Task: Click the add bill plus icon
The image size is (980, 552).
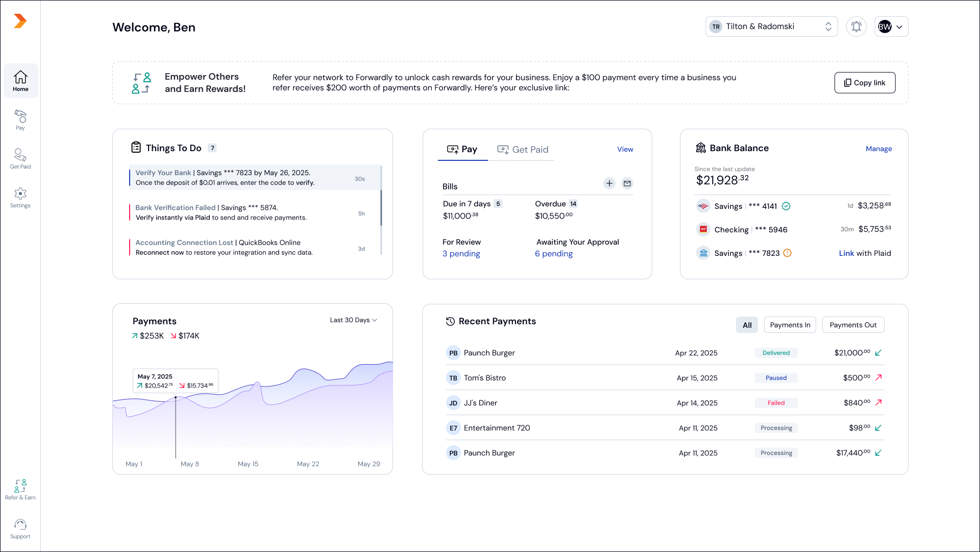Action: coord(609,183)
